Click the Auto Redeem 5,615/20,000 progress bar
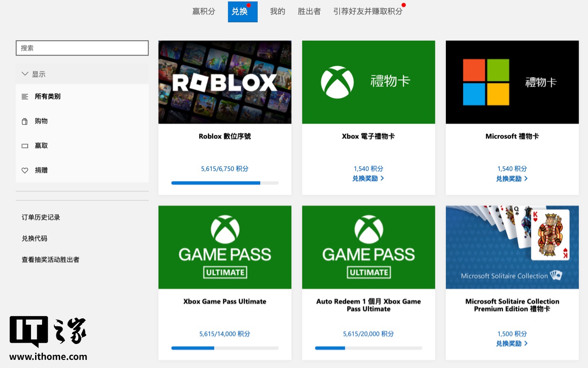The height and width of the screenshot is (368, 588). pos(369,348)
